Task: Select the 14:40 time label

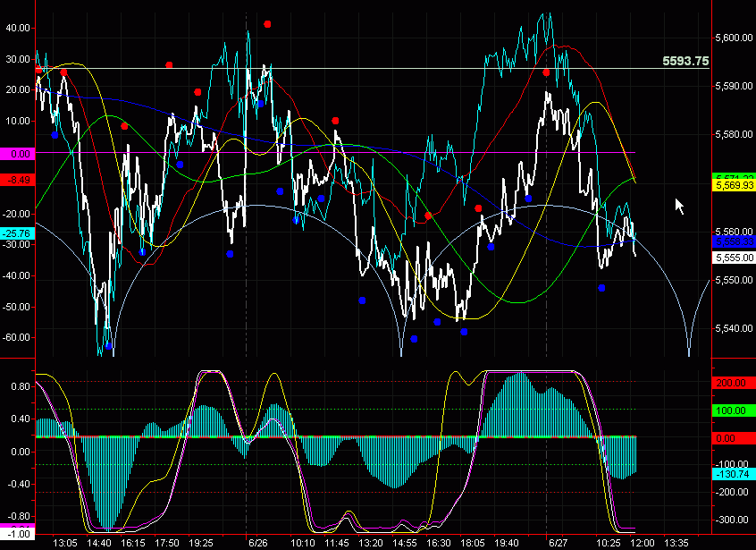Action: 99,543
